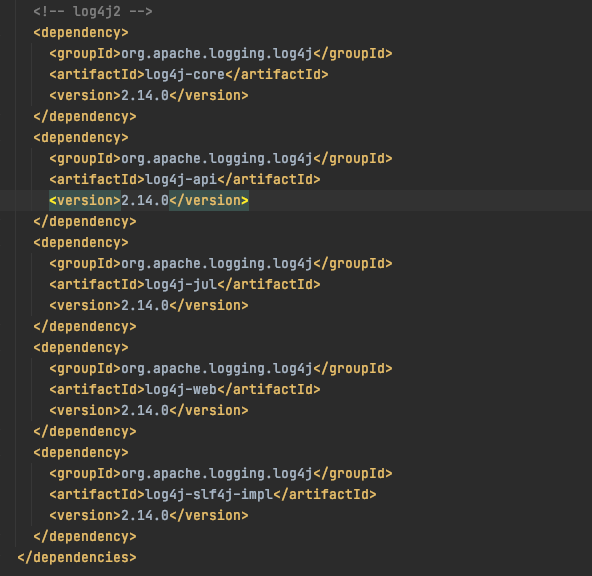Click groupId line above log4j-web
Image resolution: width=592 pixels, height=576 pixels.
(221, 368)
